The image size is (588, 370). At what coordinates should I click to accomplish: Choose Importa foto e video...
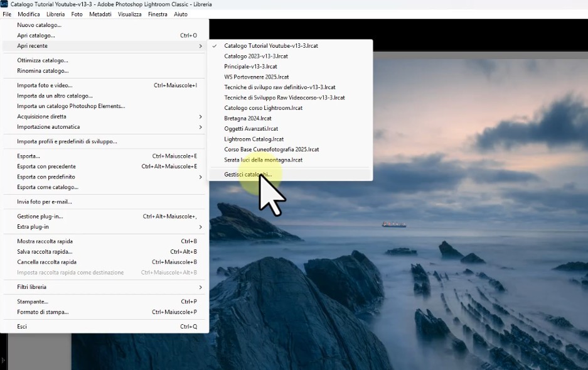click(x=104, y=85)
